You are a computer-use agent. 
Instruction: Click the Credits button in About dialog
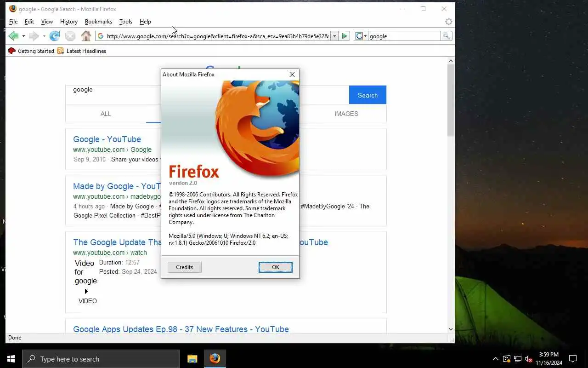[185, 267]
